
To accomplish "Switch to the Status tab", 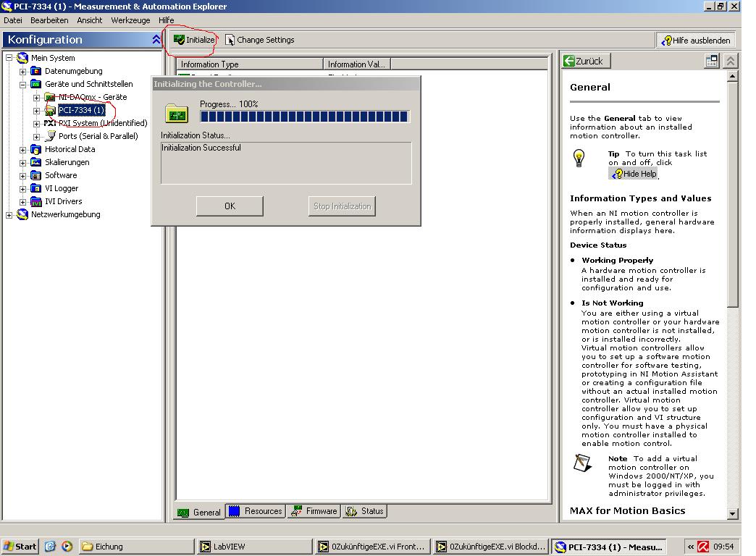I will point(365,511).
